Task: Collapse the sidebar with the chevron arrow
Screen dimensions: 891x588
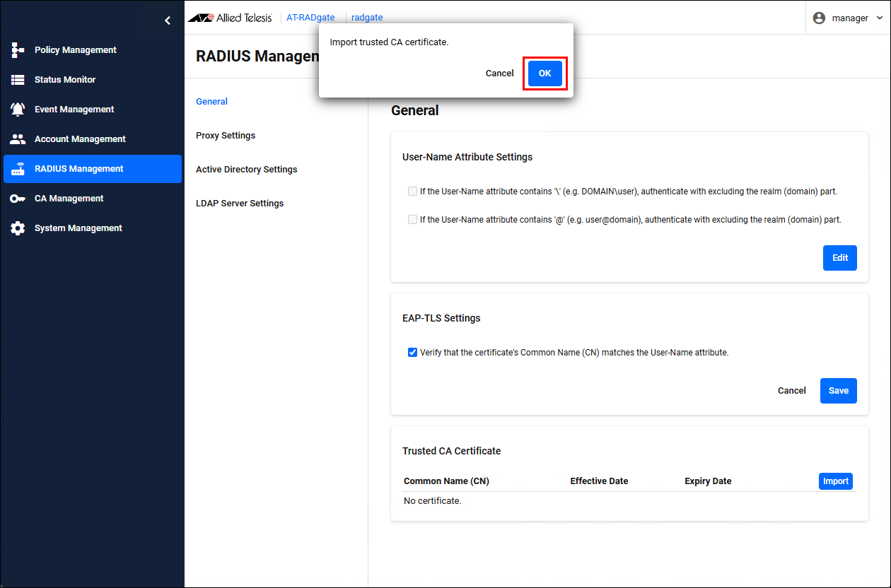Action: tap(168, 20)
